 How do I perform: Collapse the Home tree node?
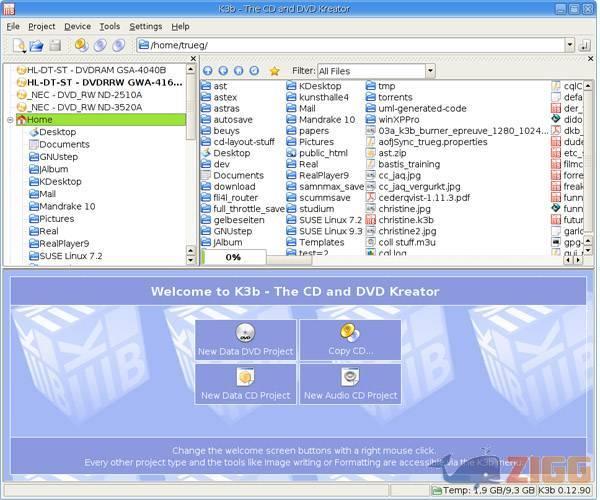[x=10, y=120]
